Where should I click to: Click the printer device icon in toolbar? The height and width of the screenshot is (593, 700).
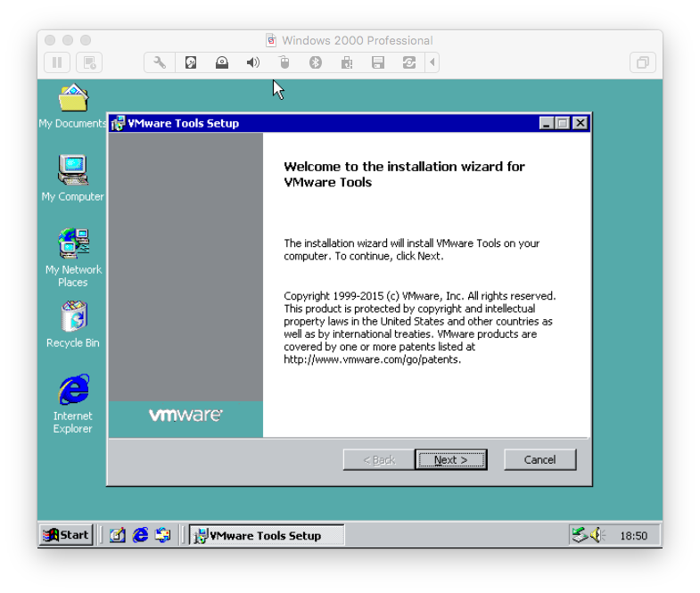347,62
